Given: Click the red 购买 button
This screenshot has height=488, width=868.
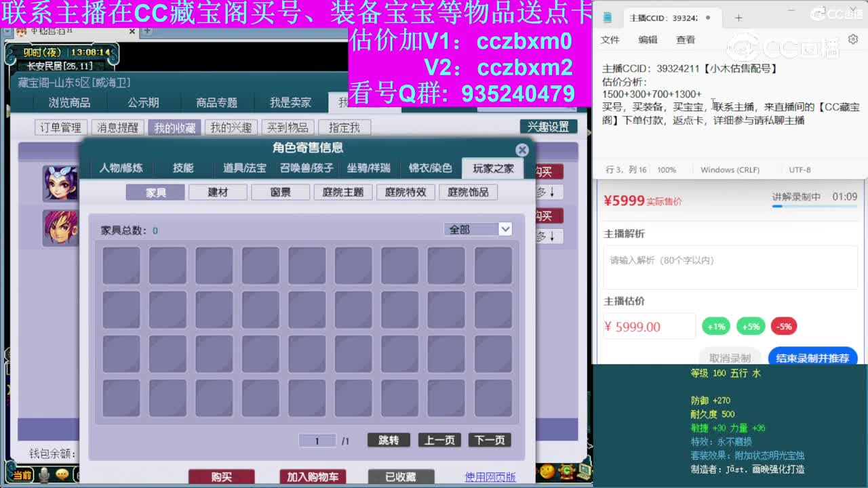Looking at the screenshot, I should coord(222,477).
